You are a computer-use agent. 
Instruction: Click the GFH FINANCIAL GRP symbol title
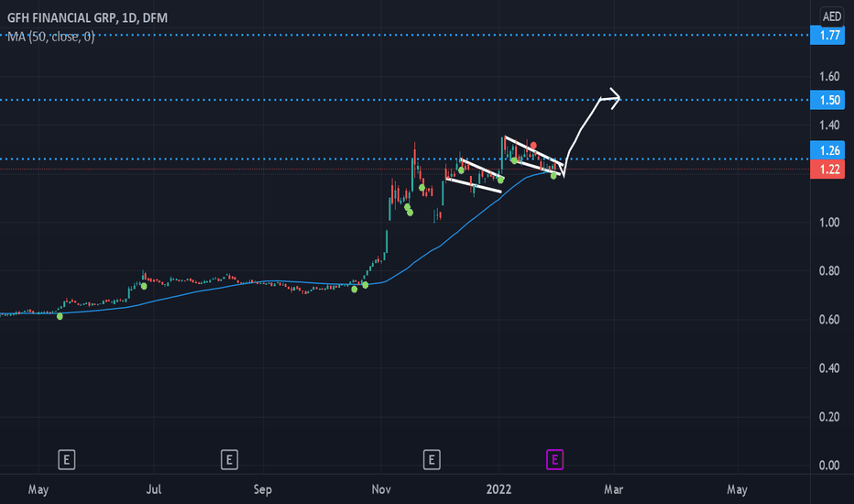pos(87,18)
